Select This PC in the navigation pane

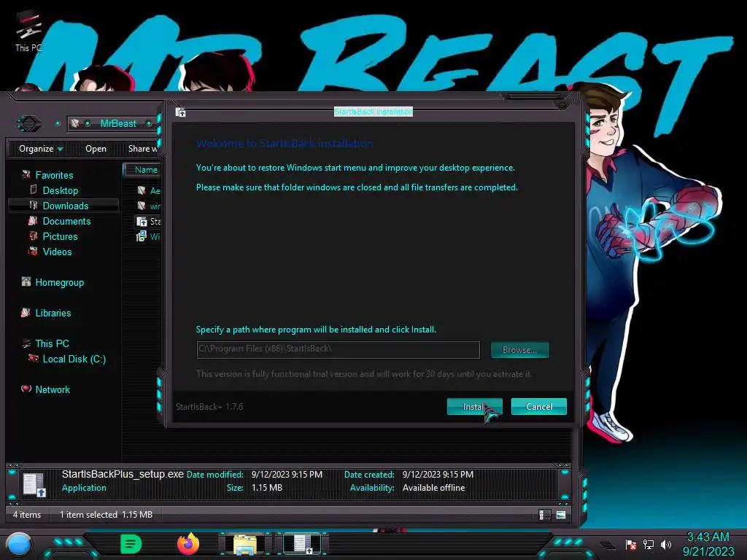point(53,343)
